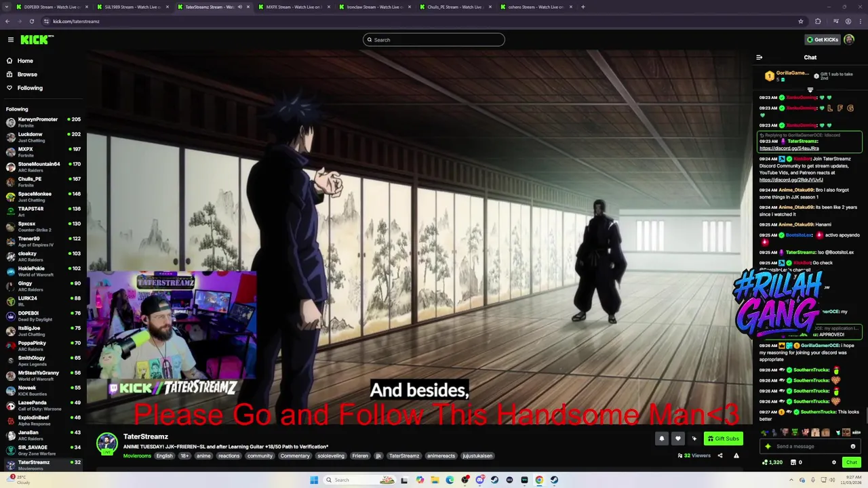Open Microsoft Edge from taskbar

point(450,480)
